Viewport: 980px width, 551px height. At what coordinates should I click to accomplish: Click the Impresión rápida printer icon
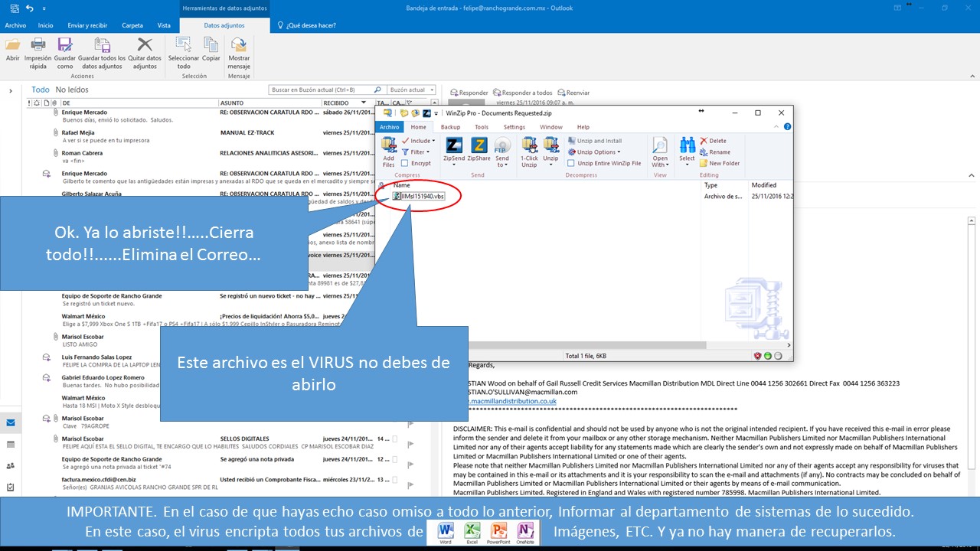coord(38,44)
